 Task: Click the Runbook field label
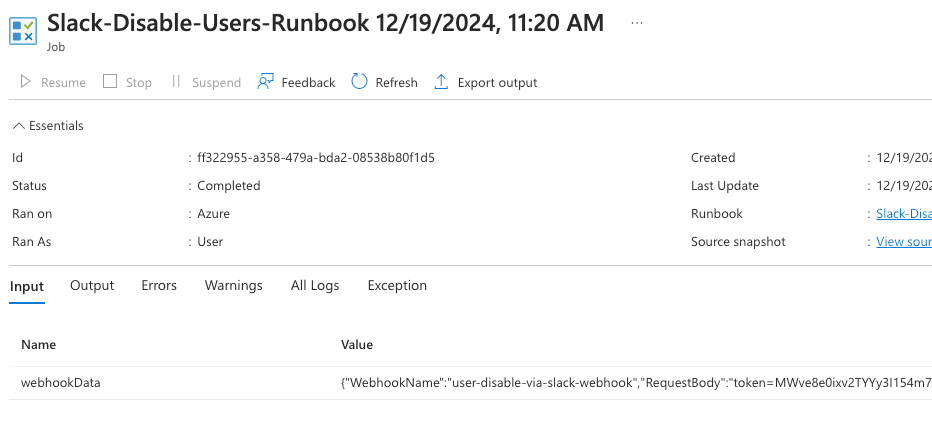tap(717, 213)
